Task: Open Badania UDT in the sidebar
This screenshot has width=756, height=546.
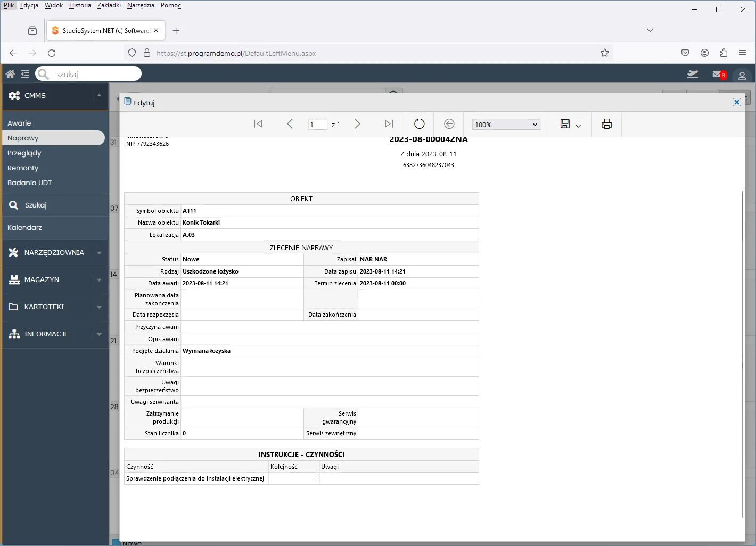Action: click(x=30, y=183)
